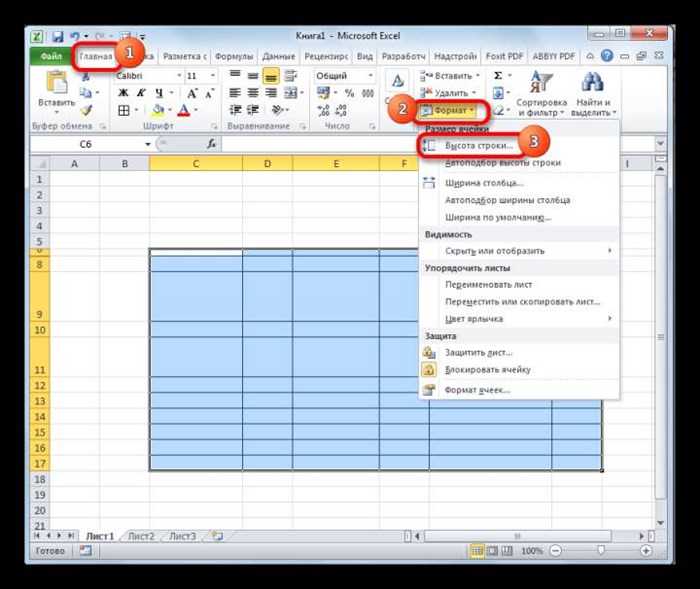Toggle Bold (Ж) formatting

tap(123, 93)
